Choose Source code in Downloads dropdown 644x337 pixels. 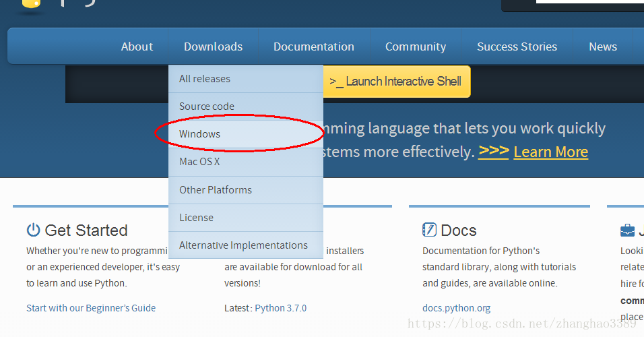click(x=246, y=106)
